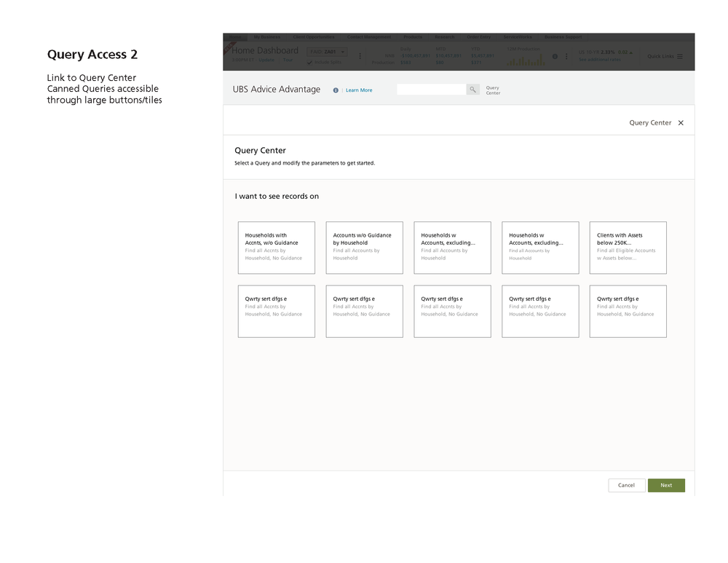This screenshot has height=563, width=728.
Task: Switch to the Client Opportunities tab
Action: click(313, 36)
